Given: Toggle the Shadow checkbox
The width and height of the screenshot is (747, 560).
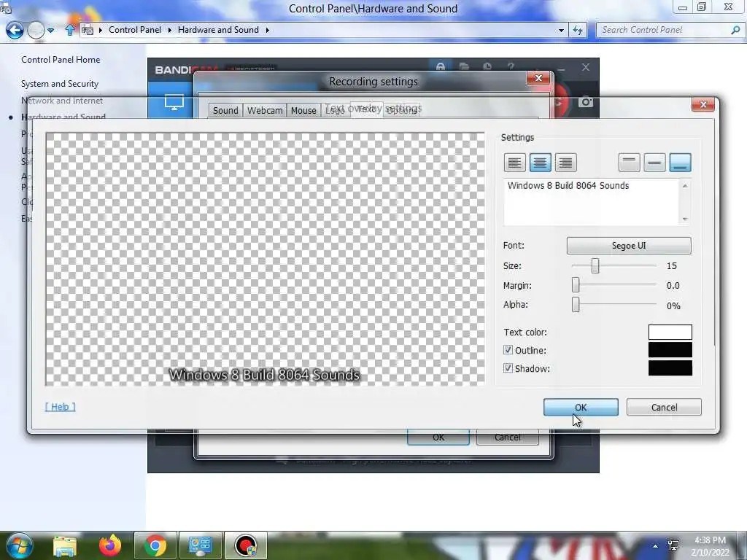Looking at the screenshot, I should coord(508,368).
